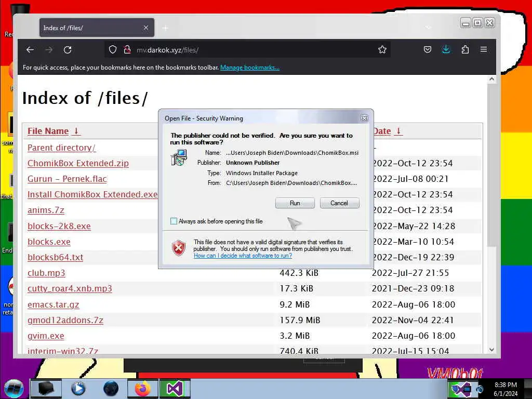Screen dimensions: 532x399
Task: Open the Firefox hamburger menu
Action: pos(484,50)
